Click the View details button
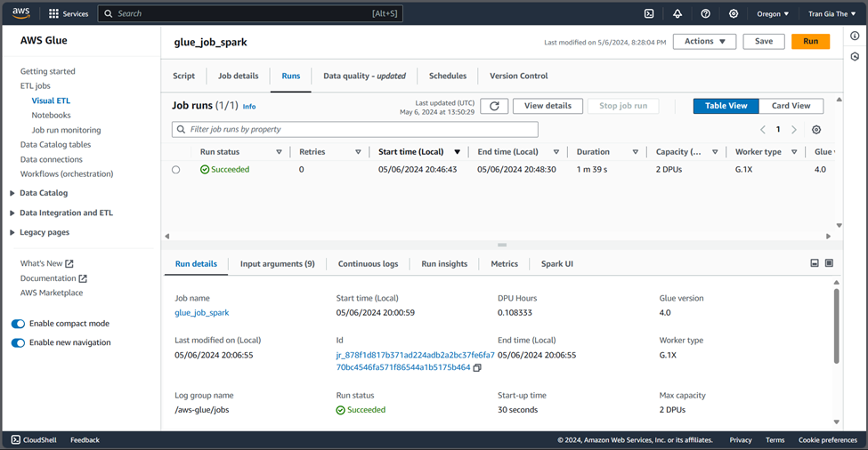This screenshot has height=450, width=868. [548, 106]
